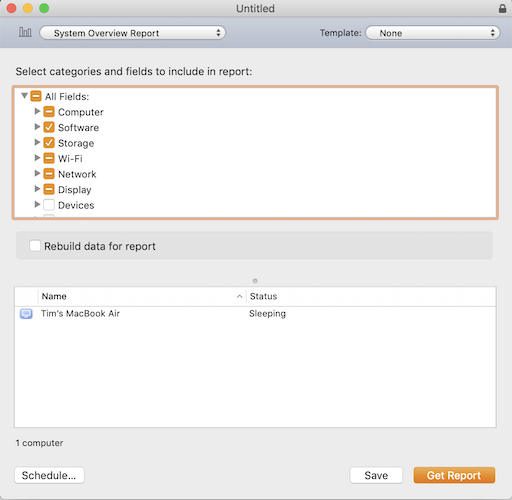Click the lock icon in title bar
Viewport: 512px width, 500px height.
(502, 8)
